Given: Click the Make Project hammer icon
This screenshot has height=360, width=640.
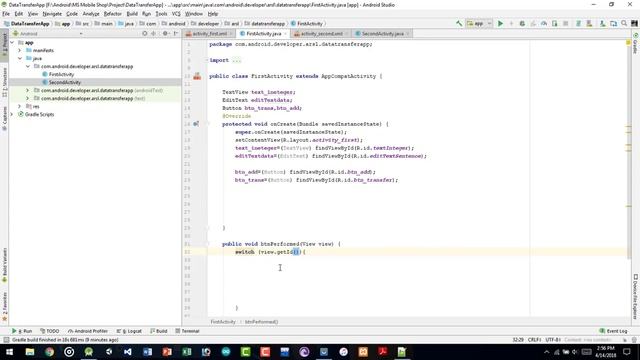Looking at the screenshot, I should [x=459, y=24].
